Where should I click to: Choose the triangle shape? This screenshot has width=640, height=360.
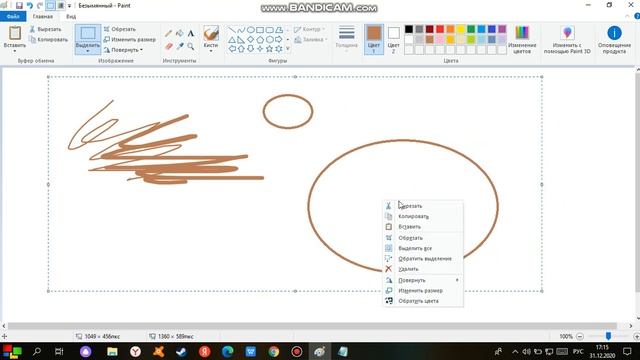232,40
